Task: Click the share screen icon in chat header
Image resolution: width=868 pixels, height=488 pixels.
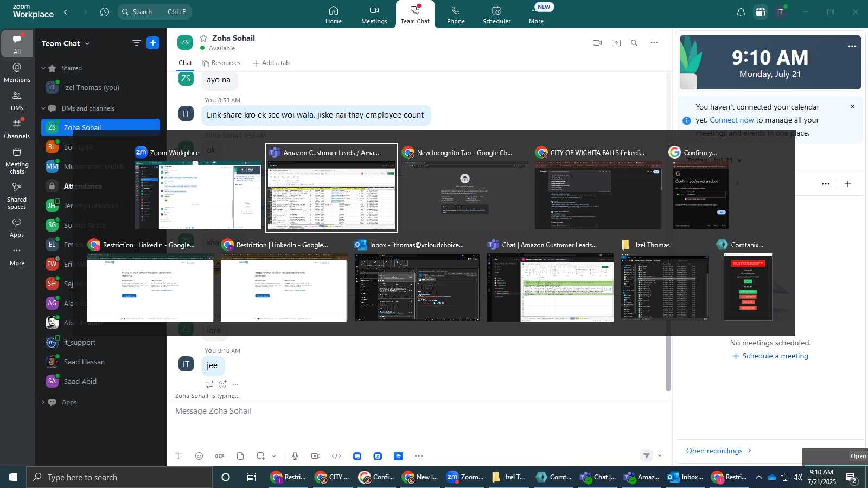Action: [x=616, y=43]
